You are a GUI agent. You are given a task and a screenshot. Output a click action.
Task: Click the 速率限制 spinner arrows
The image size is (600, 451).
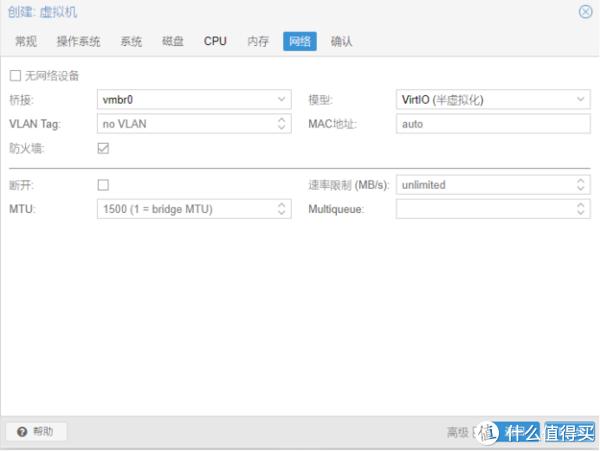point(580,185)
